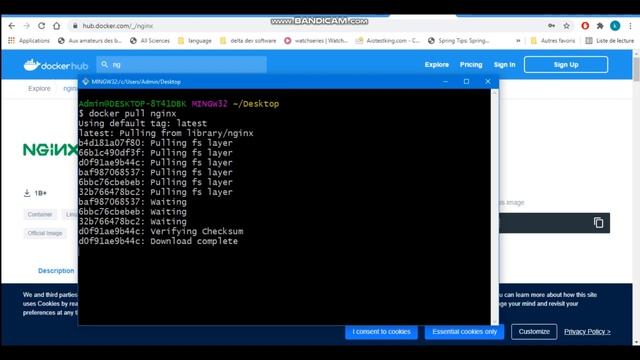Open 'Liste de lecture' reading list

coord(609,40)
